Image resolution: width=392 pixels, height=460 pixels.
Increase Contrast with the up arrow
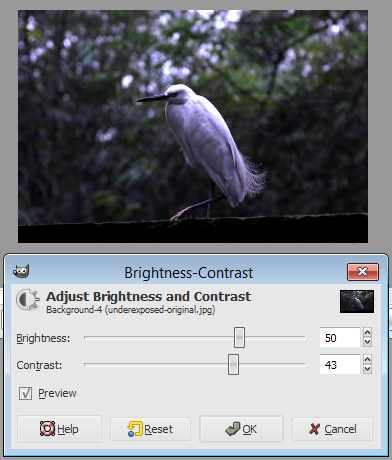tap(367, 359)
